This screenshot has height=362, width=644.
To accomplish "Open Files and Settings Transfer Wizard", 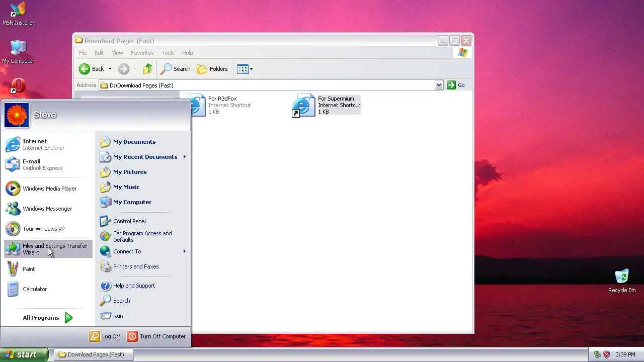I will pos(48,249).
